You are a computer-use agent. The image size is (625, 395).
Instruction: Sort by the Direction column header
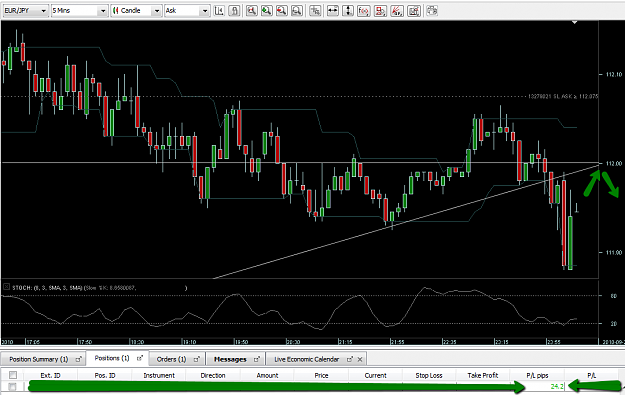pos(213,375)
